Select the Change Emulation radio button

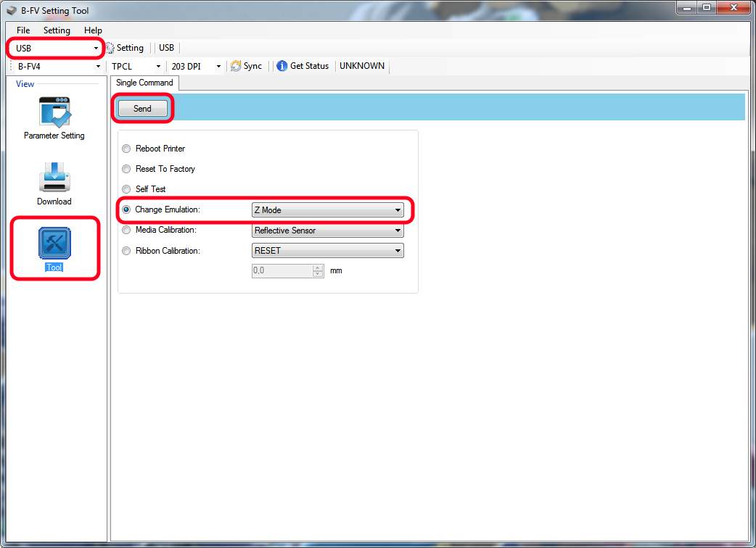coord(126,209)
